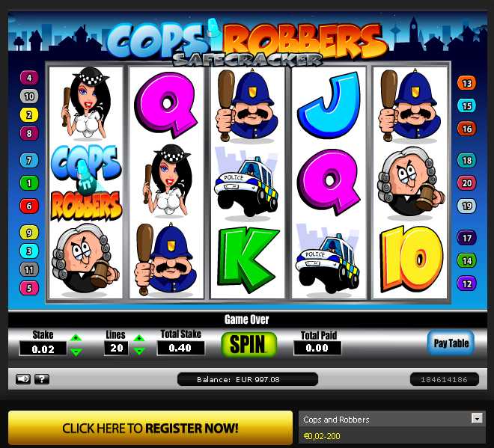494x448 pixels.
Task: Decrease the Stake with the down arrow
Action: [x=76, y=352]
